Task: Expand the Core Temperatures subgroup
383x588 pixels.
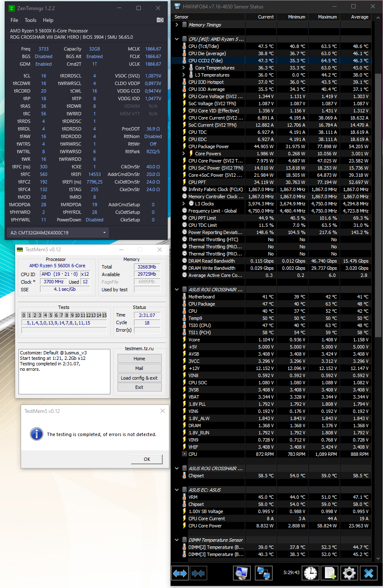Action: (x=184, y=68)
